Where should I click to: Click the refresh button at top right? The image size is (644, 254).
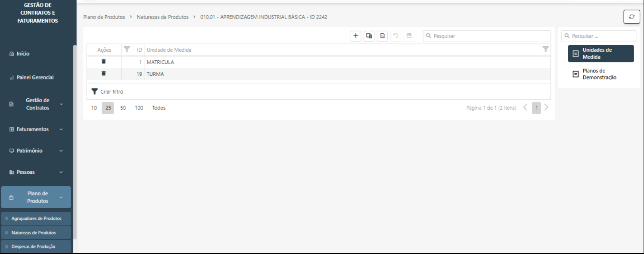coord(632,17)
